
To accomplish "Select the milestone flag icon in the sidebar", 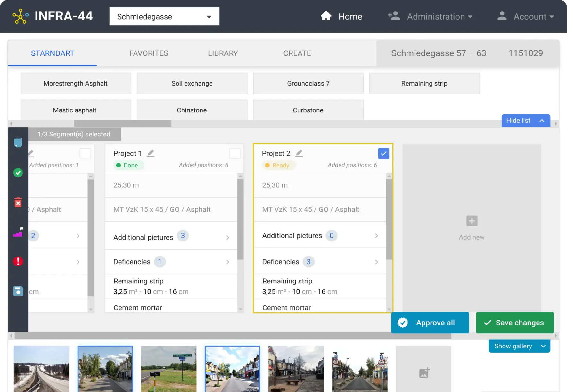I will point(18,232).
